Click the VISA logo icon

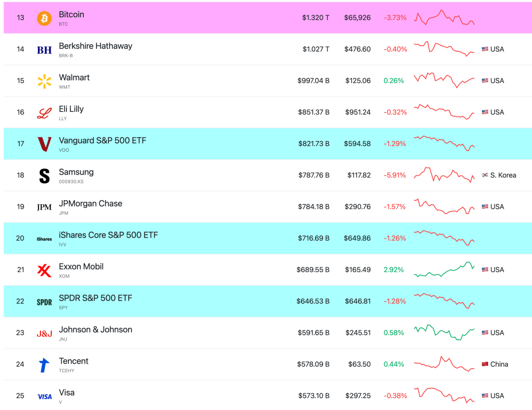(44, 396)
